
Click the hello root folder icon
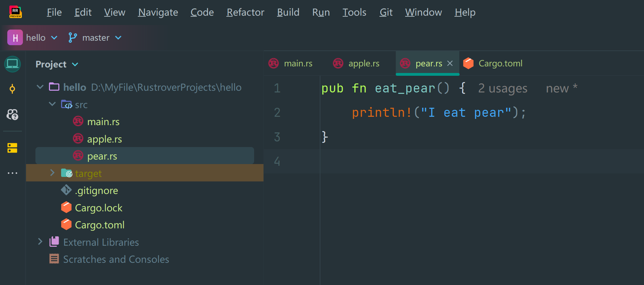coord(54,87)
